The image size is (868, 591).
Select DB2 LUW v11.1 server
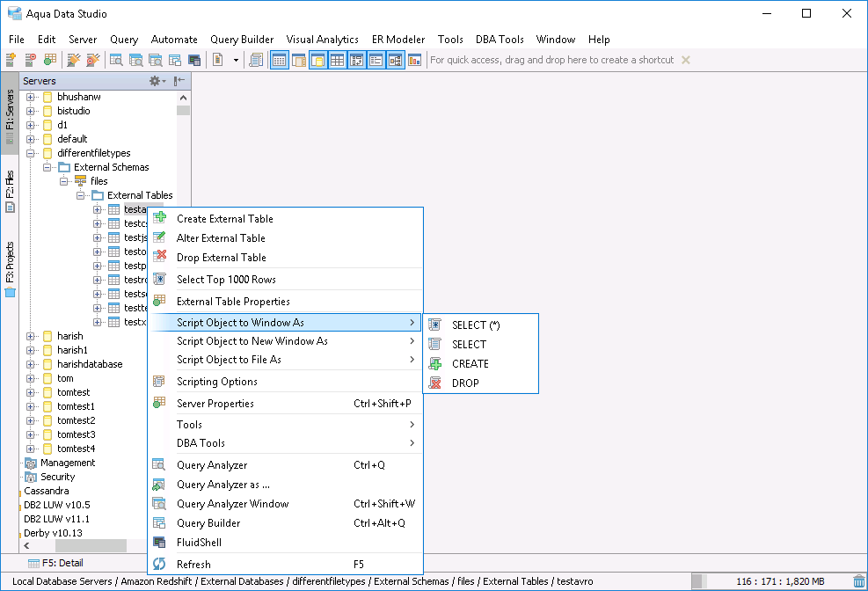[x=56, y=519]
